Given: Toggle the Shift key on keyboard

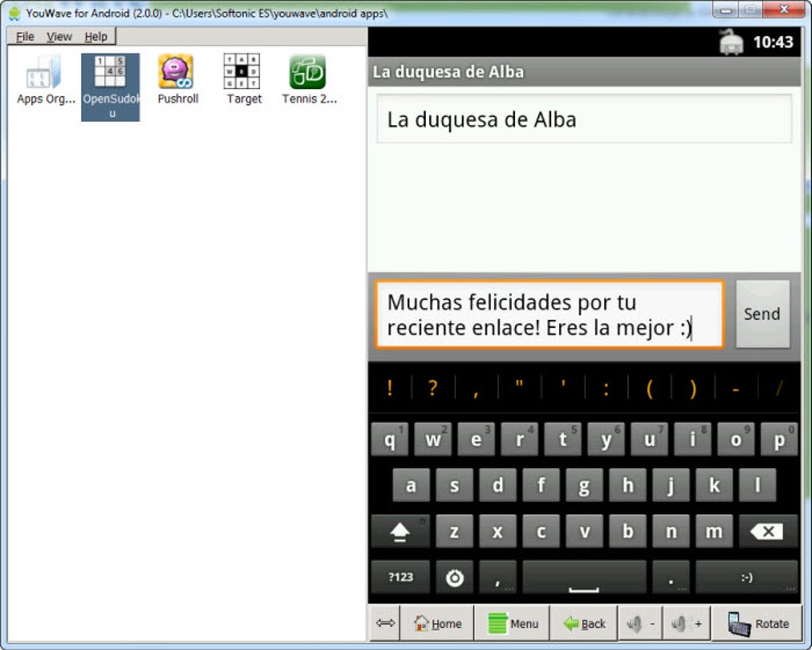Looking at the screenshot, I should pyautogui.click(x=400, y=531).
